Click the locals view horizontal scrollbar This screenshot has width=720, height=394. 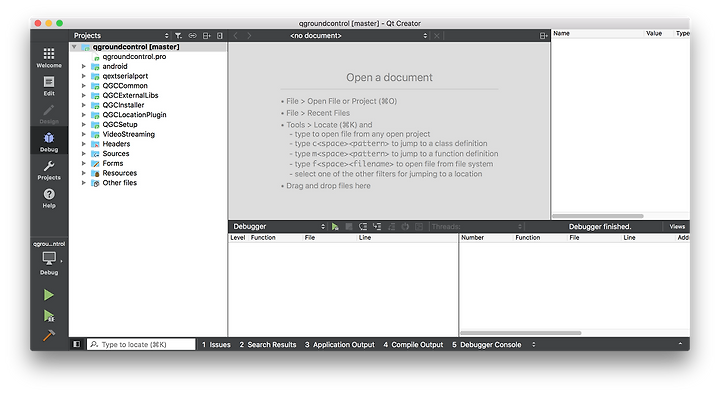(597, 216)
